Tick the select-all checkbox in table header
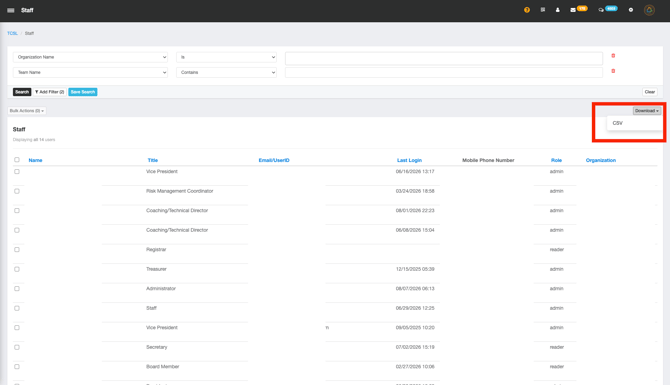This screenshot has height=385, width=670. [x=17, y=160]
